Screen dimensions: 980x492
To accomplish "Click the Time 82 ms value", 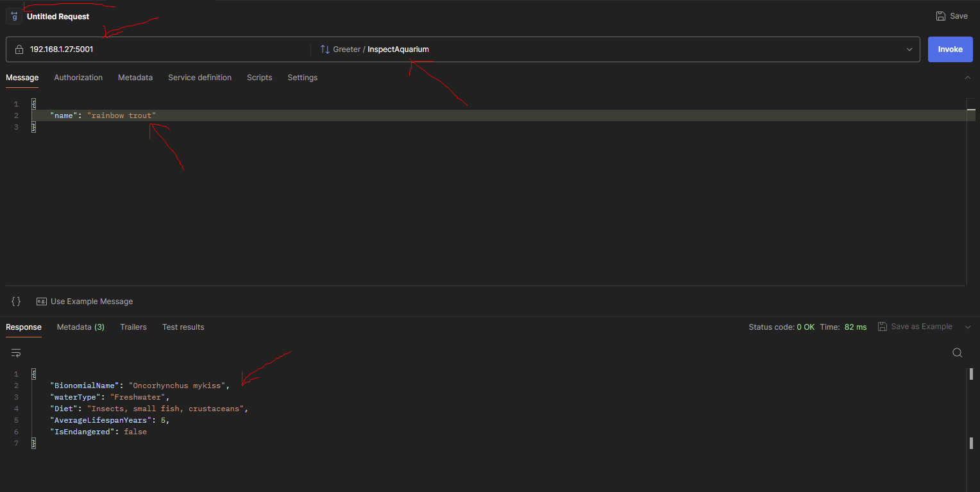I will tap(856, 327).
